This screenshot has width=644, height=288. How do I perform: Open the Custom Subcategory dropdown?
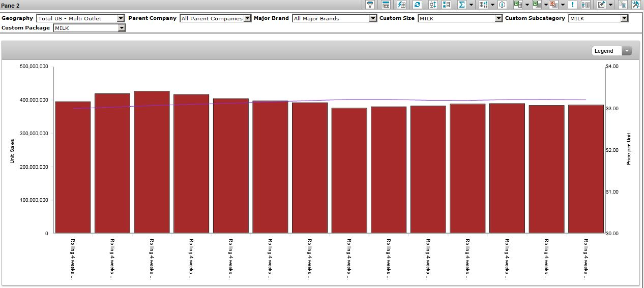pyautogui.click(x=624, y=18)
